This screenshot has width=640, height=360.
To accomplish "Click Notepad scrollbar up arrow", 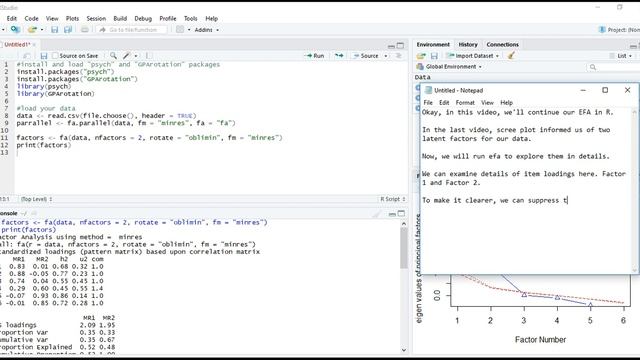I will (x=635, y=111).
